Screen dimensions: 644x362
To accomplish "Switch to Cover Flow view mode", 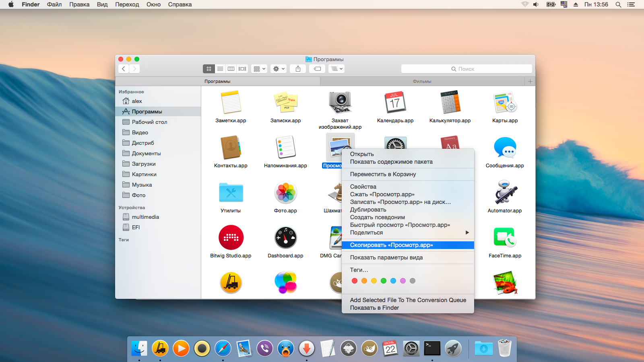I will pyautogui.click(x=242, y=69).
